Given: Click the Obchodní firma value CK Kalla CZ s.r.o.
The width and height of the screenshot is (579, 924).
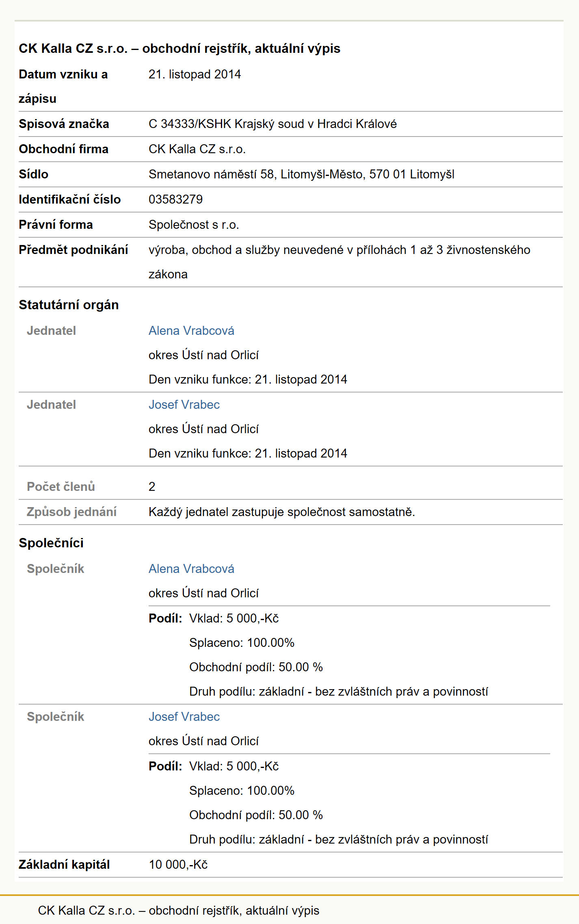Looking at the screenshot, I should point(197,149).
